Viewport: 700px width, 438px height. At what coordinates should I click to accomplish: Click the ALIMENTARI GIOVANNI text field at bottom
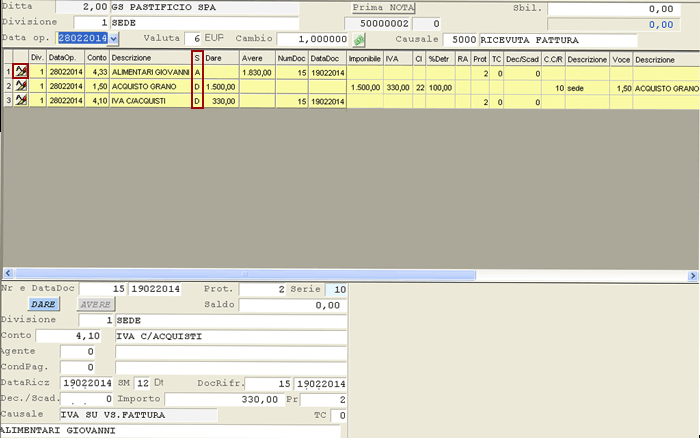pos(170,431)
